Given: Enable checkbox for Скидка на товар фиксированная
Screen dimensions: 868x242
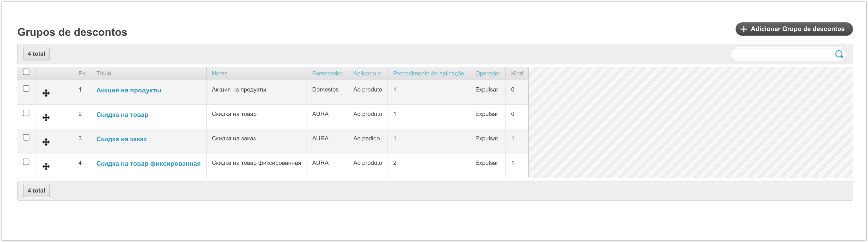Looking at the screenshot, I should [x=26, y=162].
